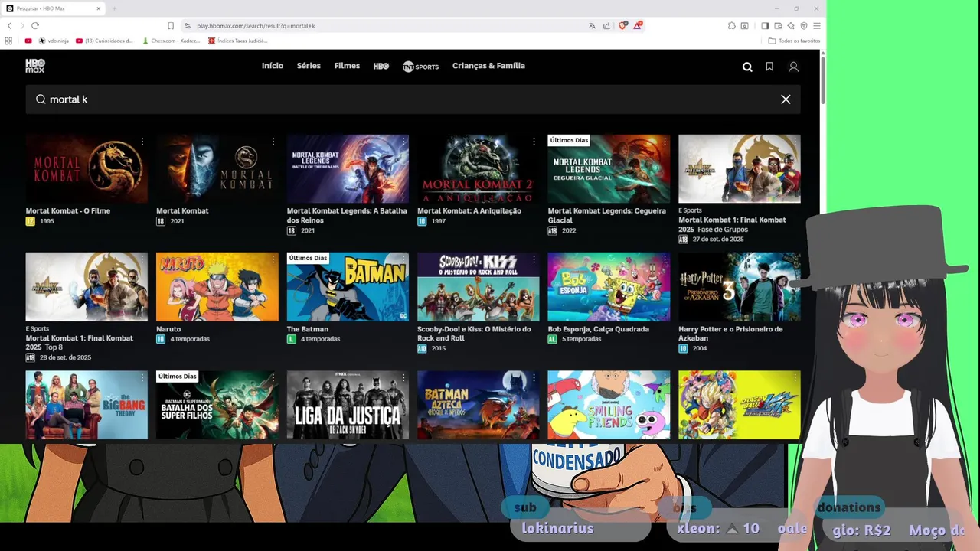Open the Séries menu item
Viewport: 980px width, 551px height.
click(x=309, y=66)
